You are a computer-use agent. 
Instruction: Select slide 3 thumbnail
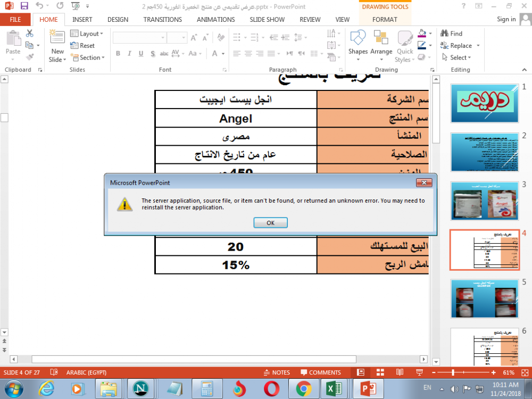coord(485,201)
